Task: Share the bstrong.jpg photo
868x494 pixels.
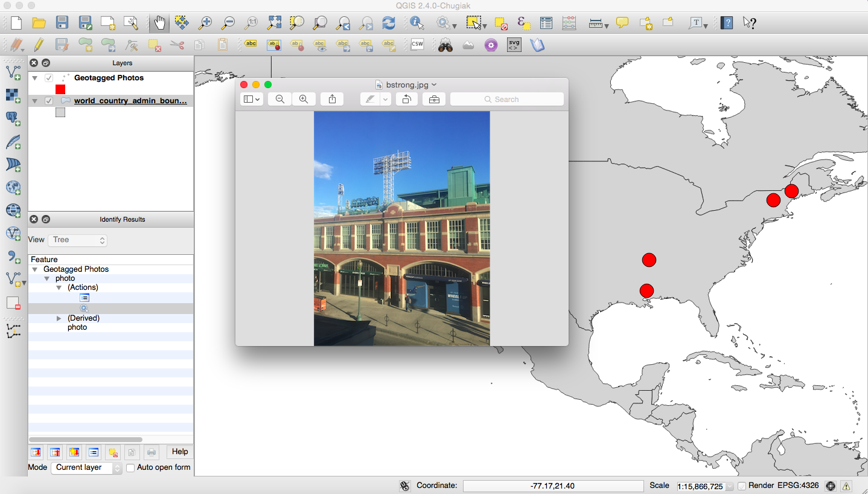Action: (x=331, y=98)
